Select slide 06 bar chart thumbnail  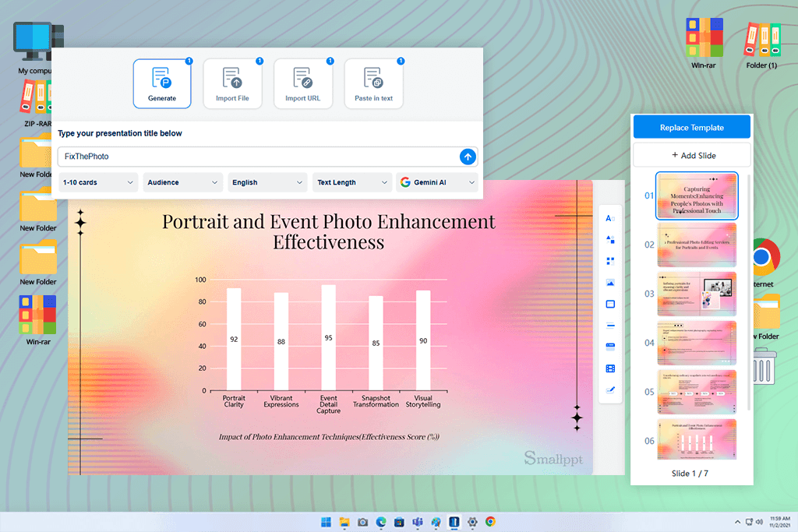coord(697,440)
